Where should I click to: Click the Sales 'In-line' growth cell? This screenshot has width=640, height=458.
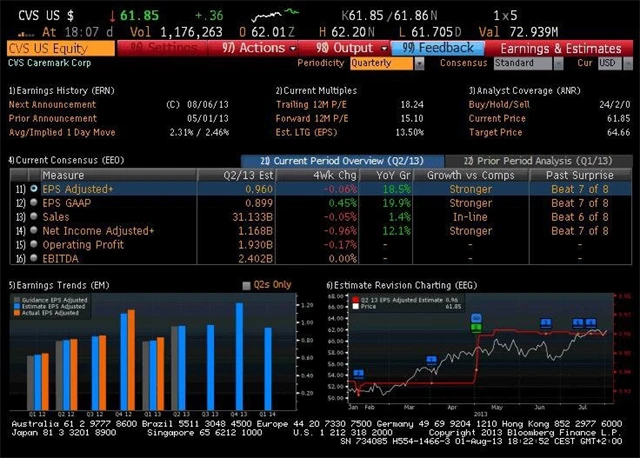click(470, 217)
